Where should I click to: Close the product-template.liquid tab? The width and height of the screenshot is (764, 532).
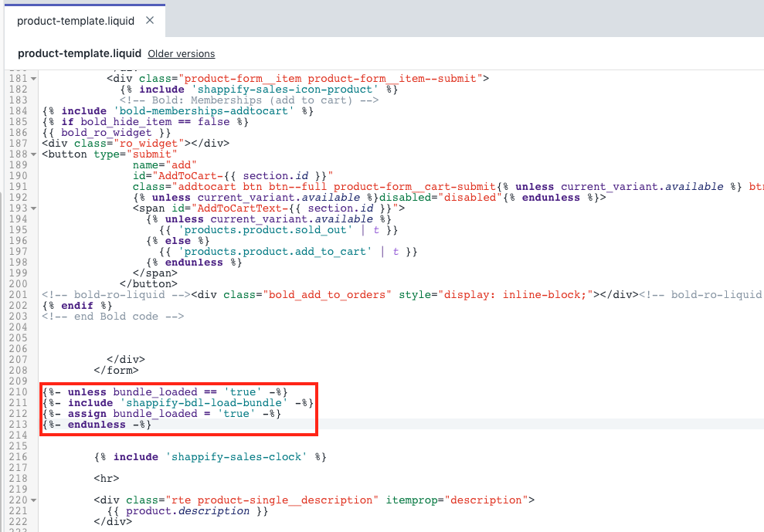pyautogui.click(x=150, y=20)
